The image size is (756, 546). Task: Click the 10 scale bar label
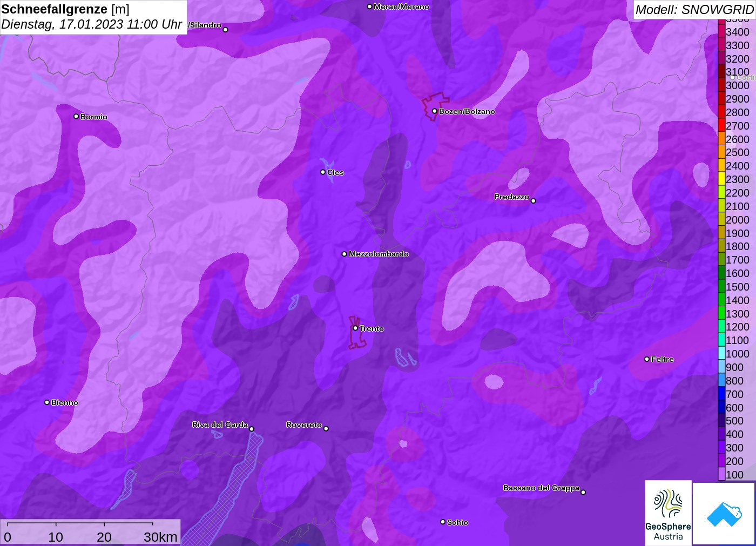(x=56, y=537)
